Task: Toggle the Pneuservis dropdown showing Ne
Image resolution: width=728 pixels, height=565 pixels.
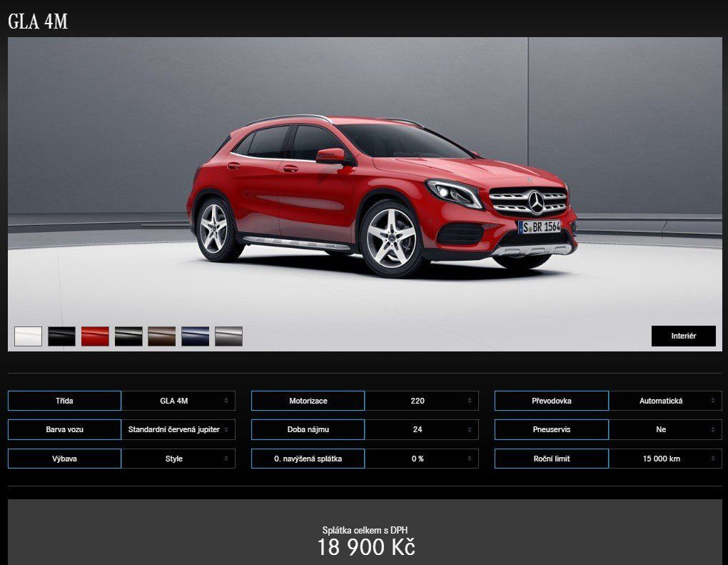Action: [664, 430]
